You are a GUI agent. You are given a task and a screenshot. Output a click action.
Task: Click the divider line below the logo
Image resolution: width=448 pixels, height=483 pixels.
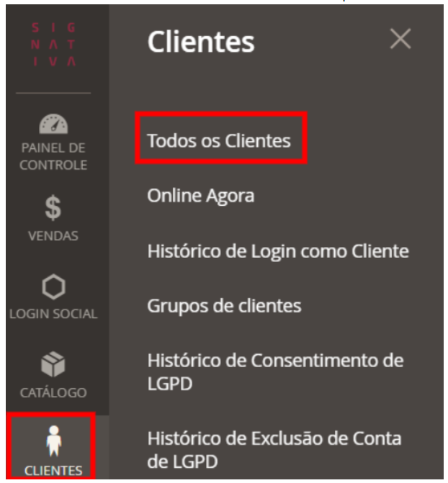(x=53, y=93)
